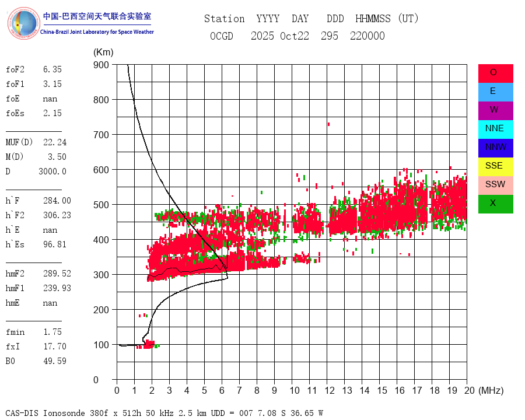
Task: Click the foF1 value 3.15
Action: pyautogui.click(x=52, y=84)
